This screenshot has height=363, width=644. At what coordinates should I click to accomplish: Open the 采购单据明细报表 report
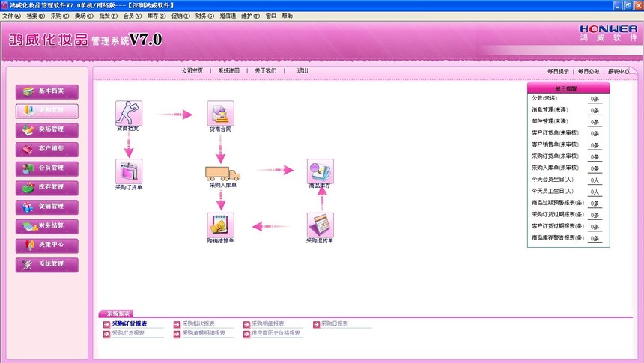click(204, 333)
